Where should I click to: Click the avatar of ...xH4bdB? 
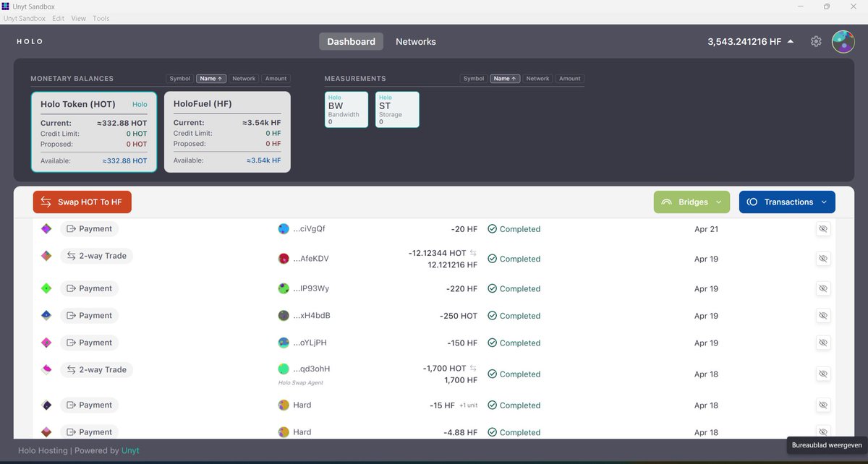(x=284, y=315)
